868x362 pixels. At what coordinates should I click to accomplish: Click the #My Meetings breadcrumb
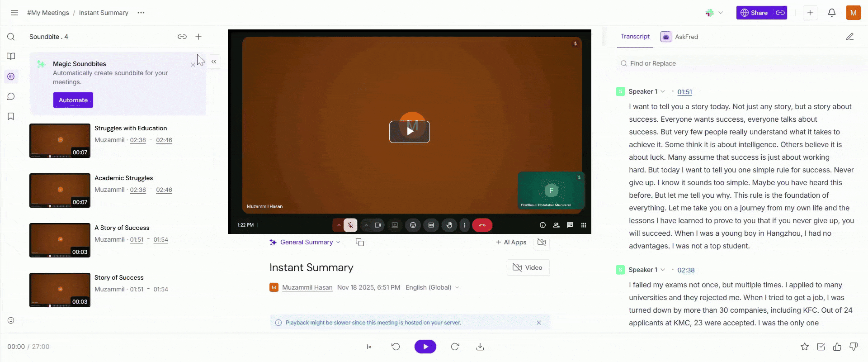(x=48, y=13)
